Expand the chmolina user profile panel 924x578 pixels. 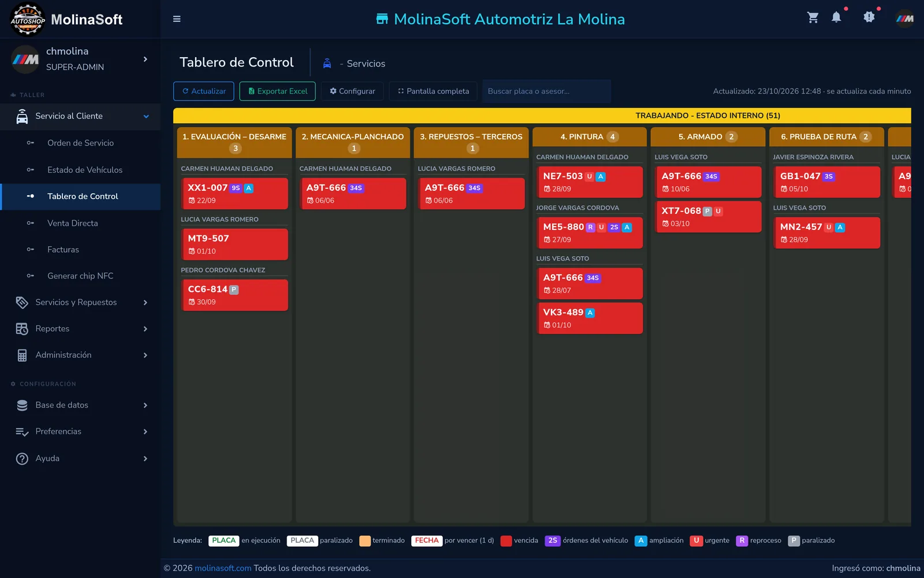(145, 59)
